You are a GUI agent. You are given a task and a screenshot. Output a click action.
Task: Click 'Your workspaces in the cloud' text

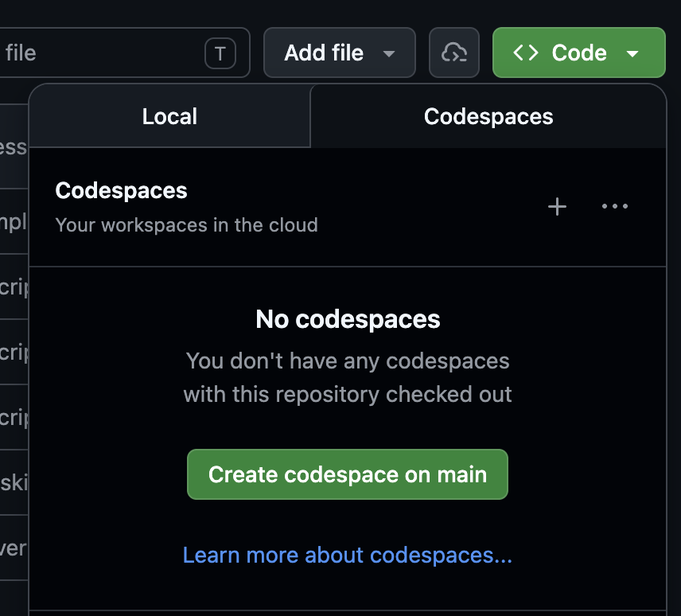(x=187, y=225)
